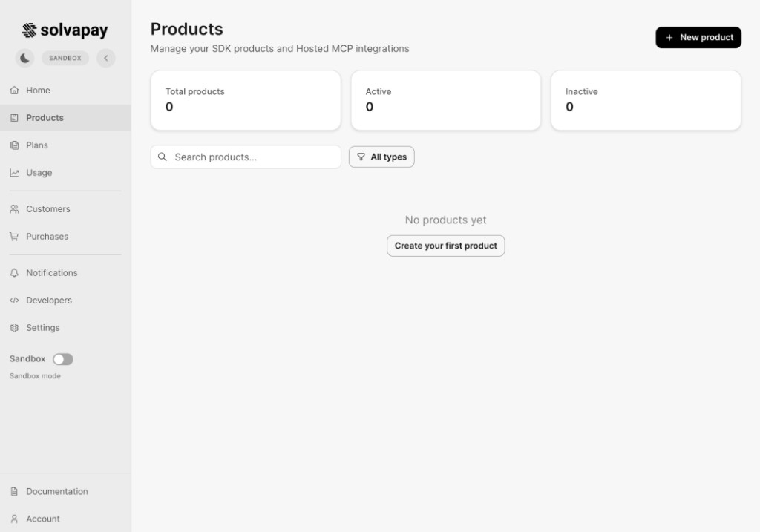Click the magnifier icon in the search bar
The width and height of the screenshot is (760, 532).
163,157
